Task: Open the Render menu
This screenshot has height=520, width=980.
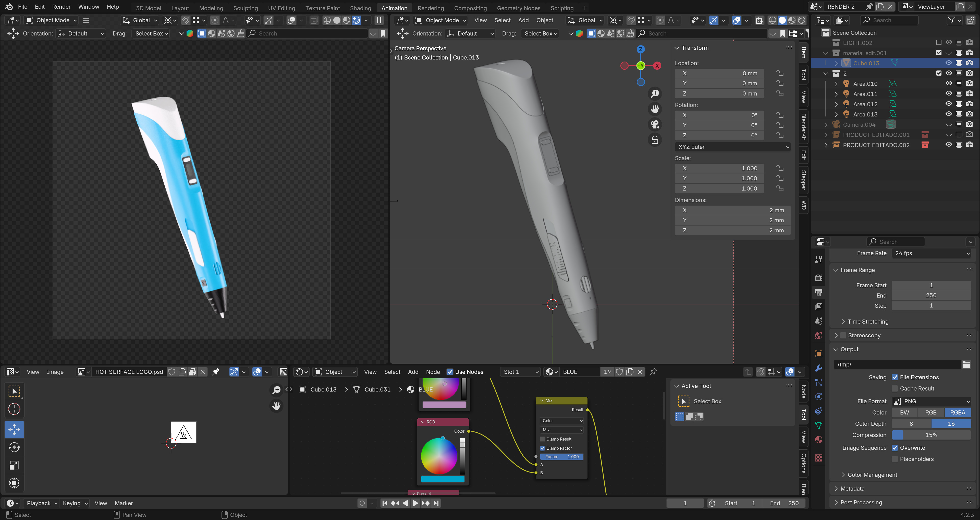Action: click(x=61, y=6)
